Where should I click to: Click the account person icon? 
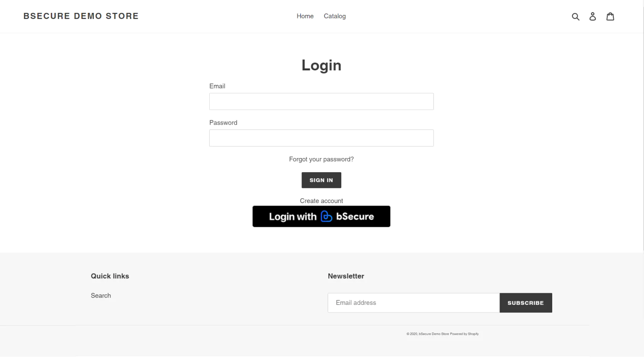click(592, 16)
